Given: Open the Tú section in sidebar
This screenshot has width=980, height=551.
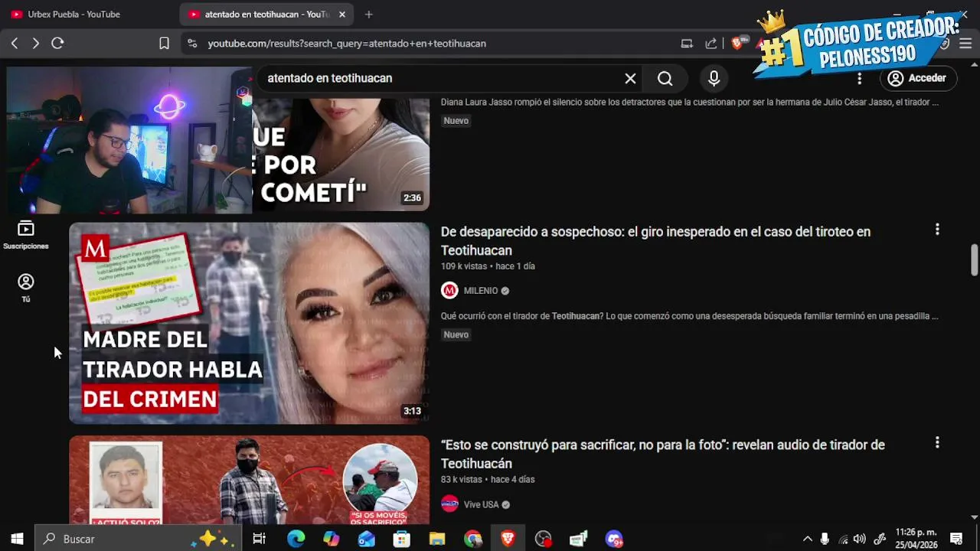Looking at the screenshot, I should tap(26, 288).
